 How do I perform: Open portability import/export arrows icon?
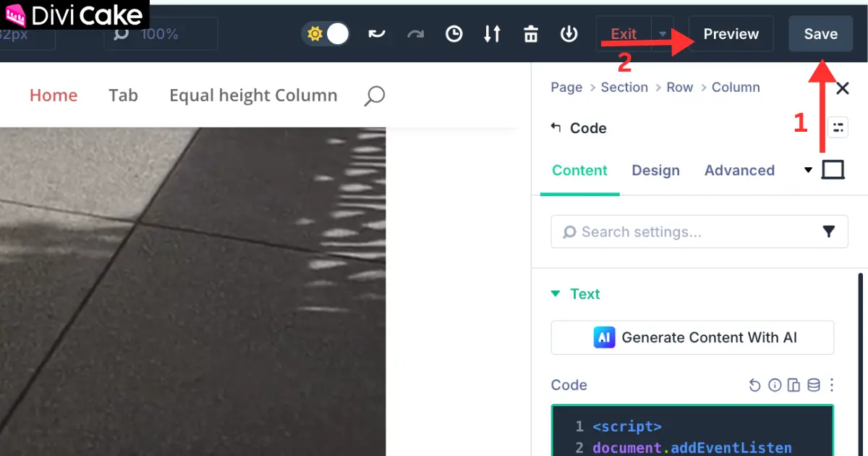point(492,34)
